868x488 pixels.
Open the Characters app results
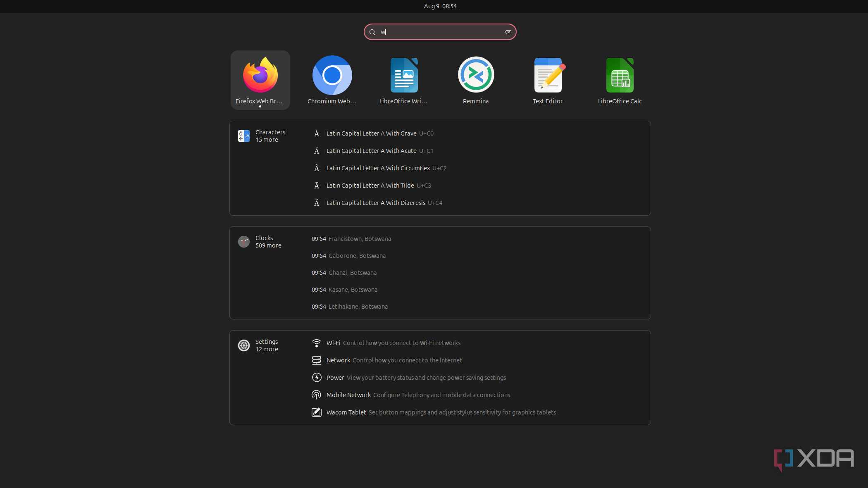click(x=244, y=136)
